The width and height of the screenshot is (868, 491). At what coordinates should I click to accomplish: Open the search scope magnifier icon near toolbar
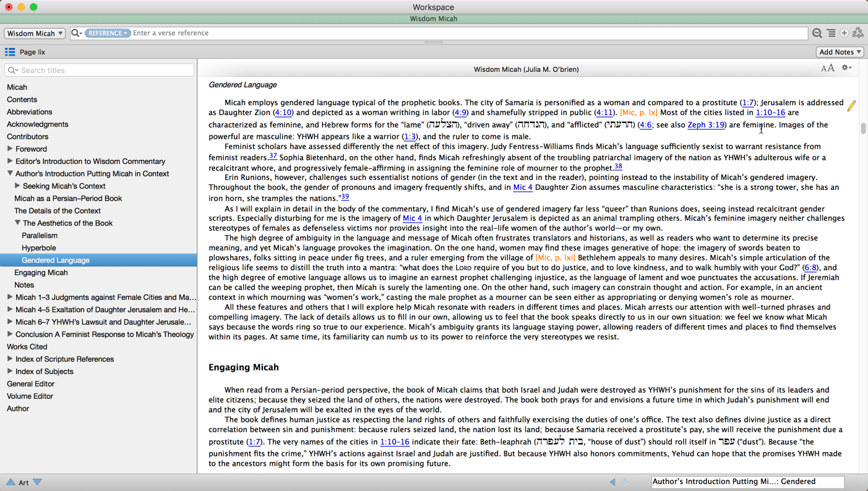point(817,33)
